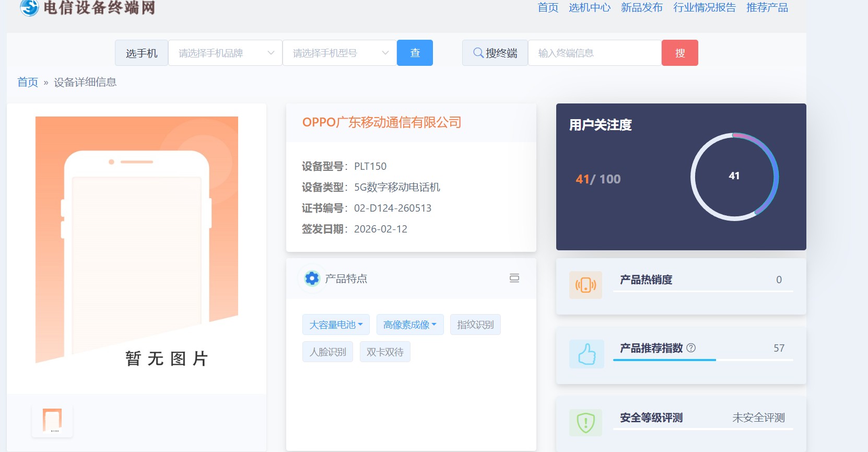
Task: Click the 产品推荐指数 progress bar
Action: [x=702, y=360]
